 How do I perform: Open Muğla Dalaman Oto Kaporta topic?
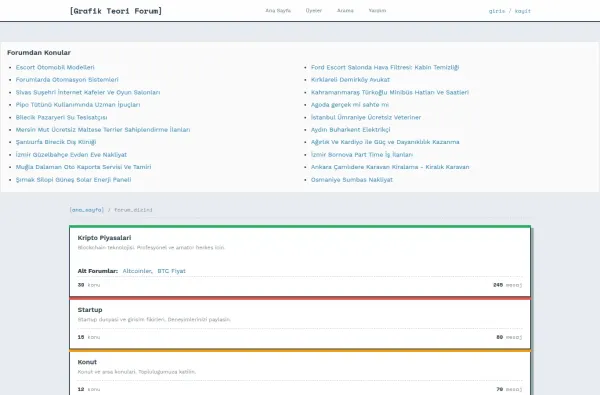pyautogui.click(x=83, y=167)
